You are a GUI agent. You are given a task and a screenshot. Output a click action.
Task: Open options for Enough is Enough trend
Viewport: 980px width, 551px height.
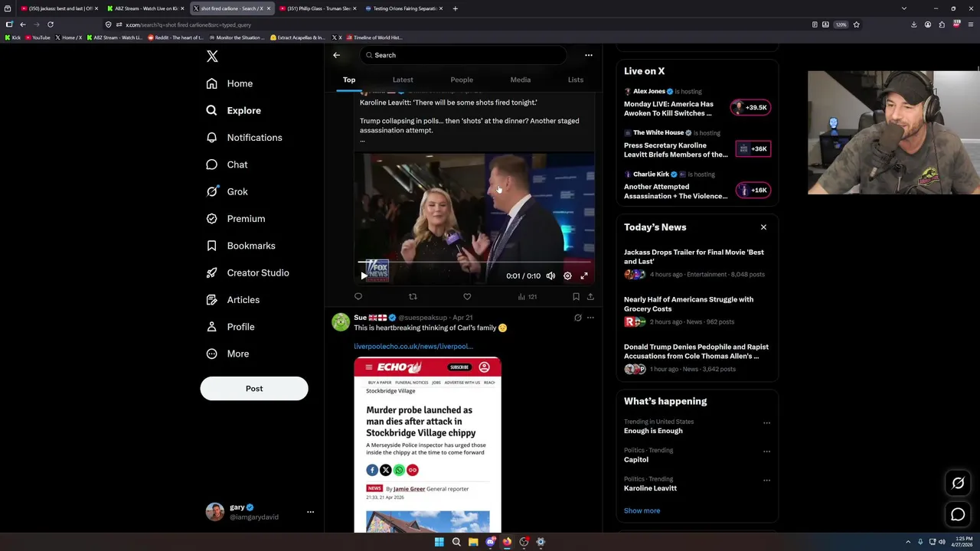(766, 422)
